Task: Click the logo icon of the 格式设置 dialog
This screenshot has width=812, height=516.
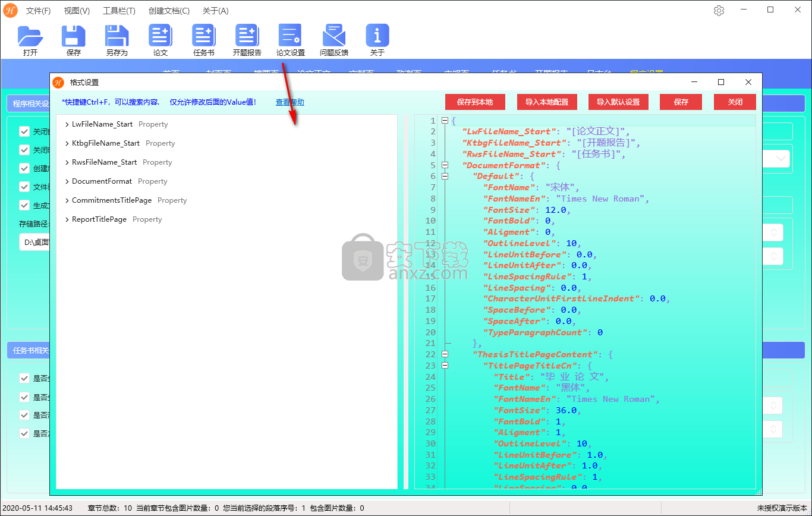Action: pyautogui.click(x=58, y=82)
